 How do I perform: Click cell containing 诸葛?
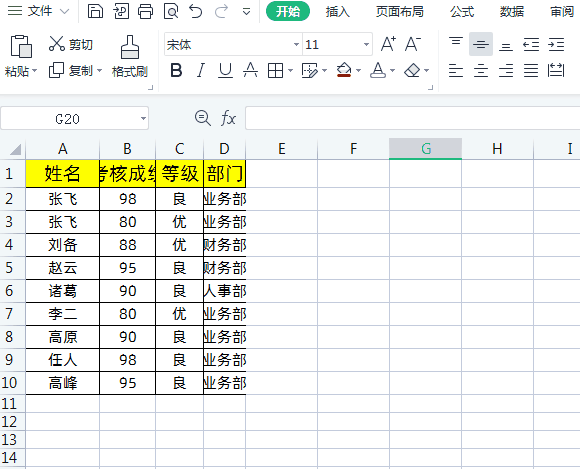[x=63, y=291]
